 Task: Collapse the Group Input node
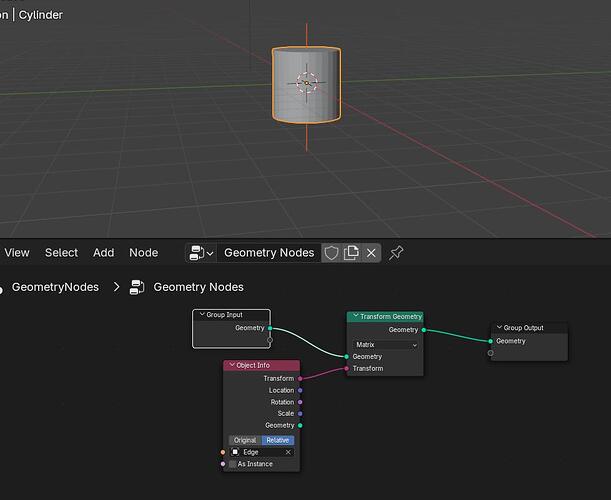point(202,314)
